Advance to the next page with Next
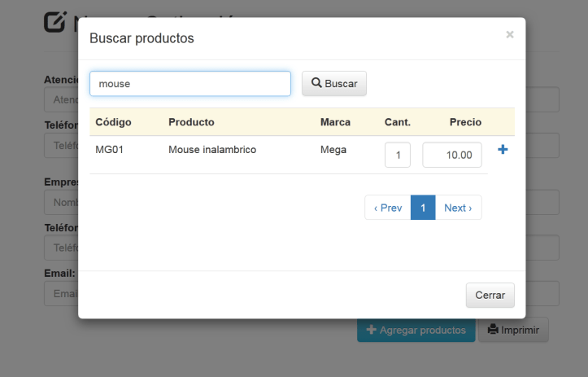 coord(458,208)
